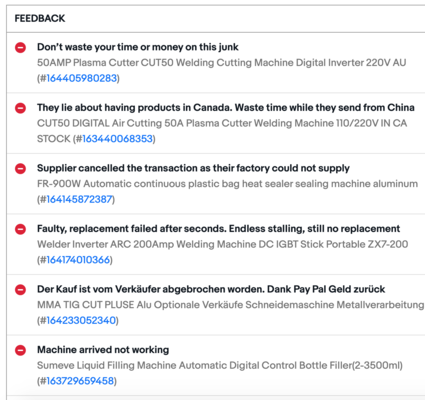The image size is (425, 400).
Task: Click red icon beside 'Faulty, replacement failed' review
Action: coord(20,229)
